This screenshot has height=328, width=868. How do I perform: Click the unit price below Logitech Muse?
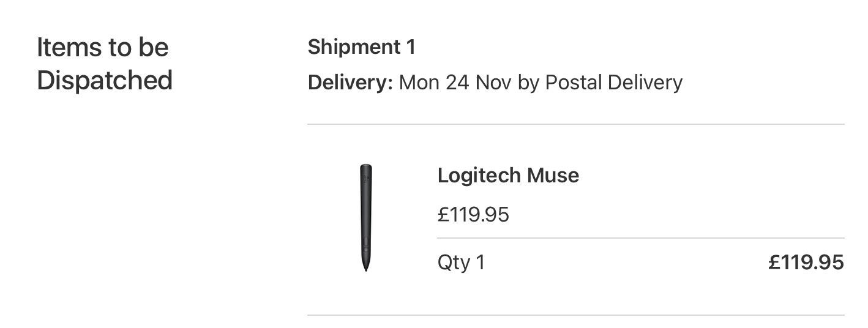473,215
